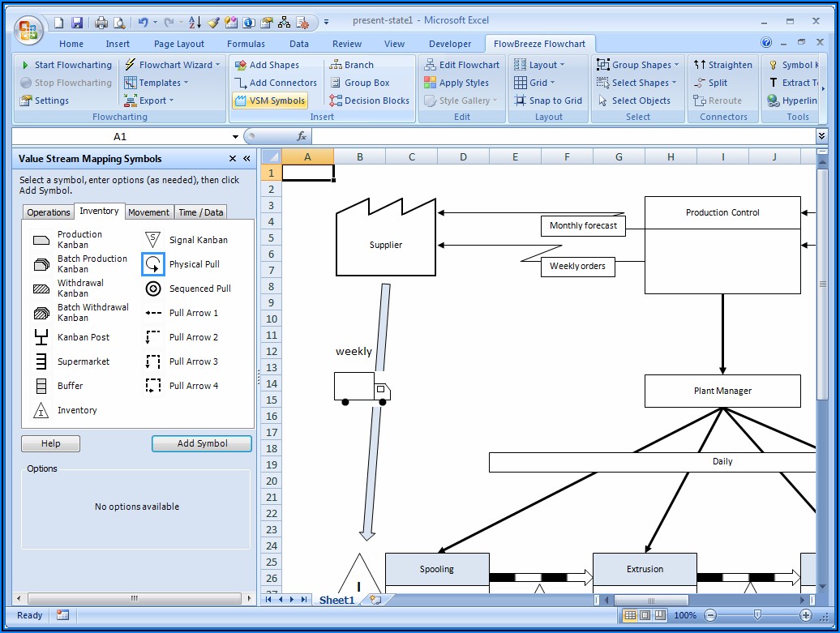Pick the Kanban Post symbol
Screen dimensions: 840x633
pos(41,337)
